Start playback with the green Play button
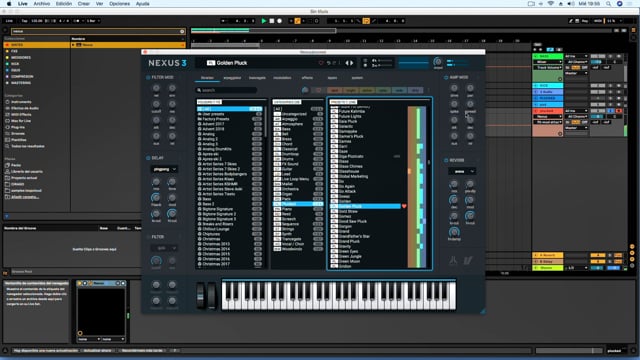 tap(264, 21)
